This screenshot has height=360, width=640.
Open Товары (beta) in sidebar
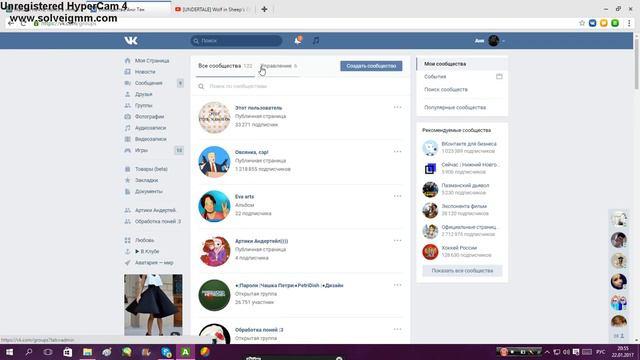point(151,169)
